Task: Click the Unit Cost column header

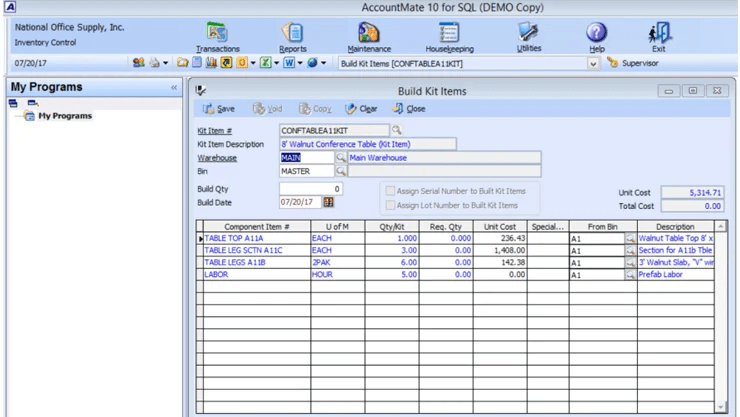Action: tap(500, 226)
